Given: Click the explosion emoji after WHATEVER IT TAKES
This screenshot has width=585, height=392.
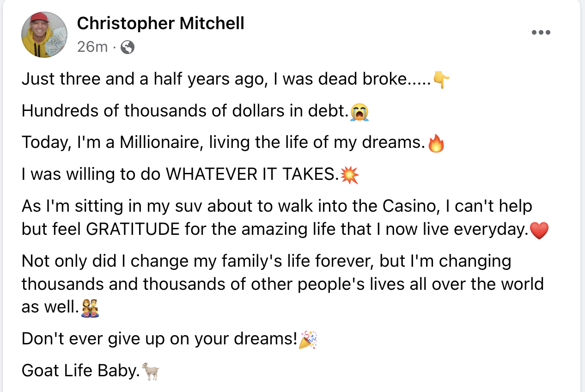Looking at the screenshot, I should click(349, 175).
